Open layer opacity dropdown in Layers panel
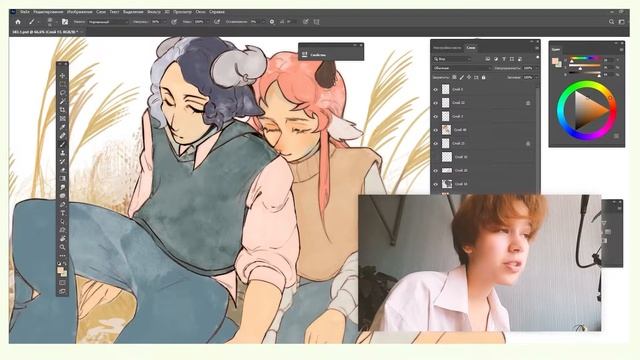This screenshot has width=640, height=360. coord(536,68)
